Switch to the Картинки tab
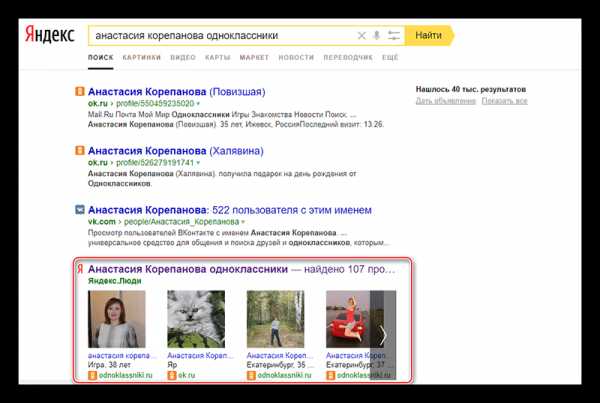The height and width of the screenshot is (403, 600). click(142, 57)
